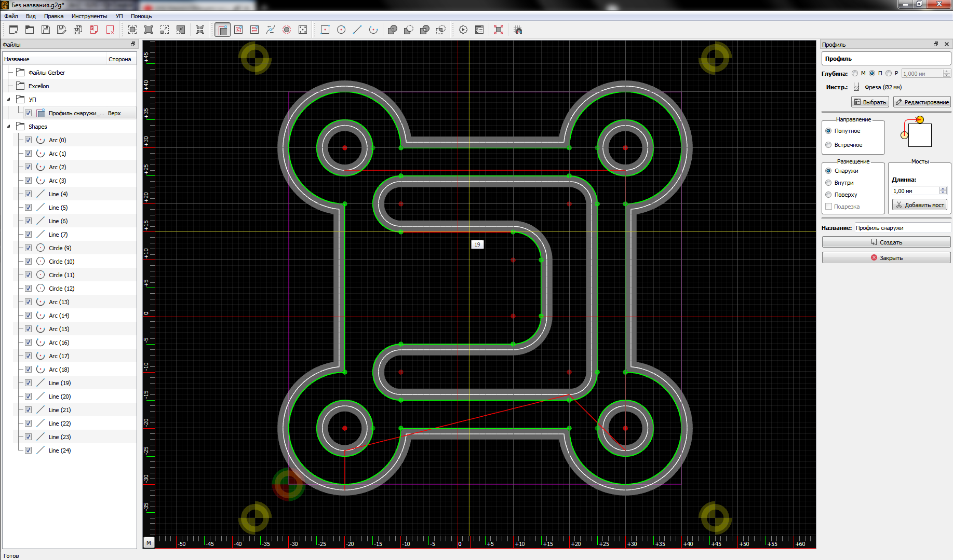Select the М depth radio button

point(855,73)
